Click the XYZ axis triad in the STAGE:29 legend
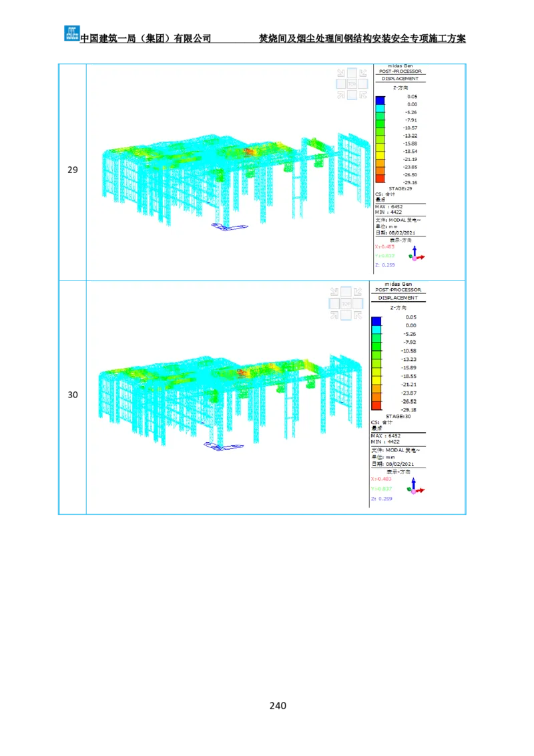This screenshot has height=756, width=534. 417,254
